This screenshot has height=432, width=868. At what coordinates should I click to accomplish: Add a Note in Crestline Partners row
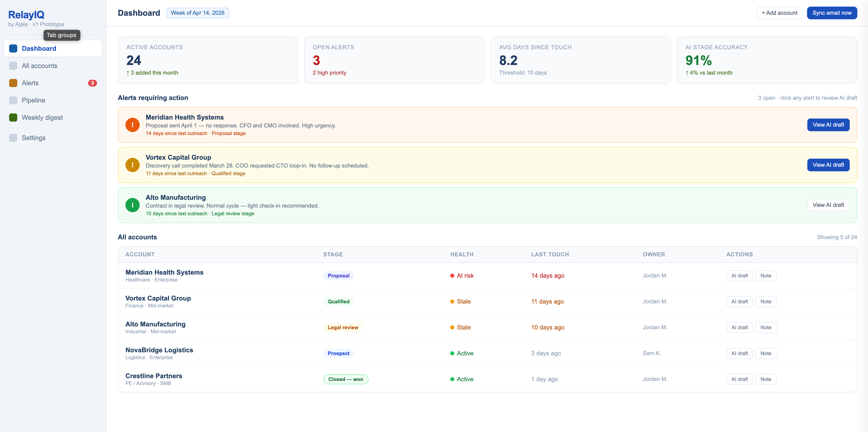click(766, 379)
